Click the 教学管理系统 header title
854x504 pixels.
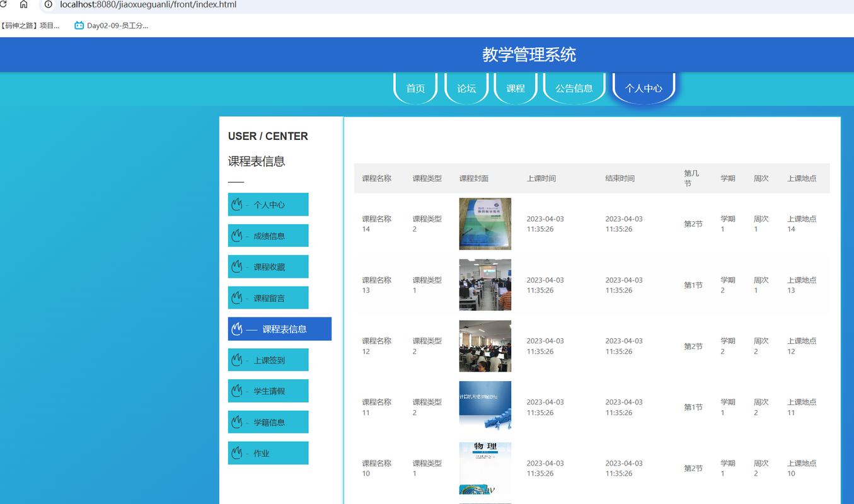[x=529, y=55]
